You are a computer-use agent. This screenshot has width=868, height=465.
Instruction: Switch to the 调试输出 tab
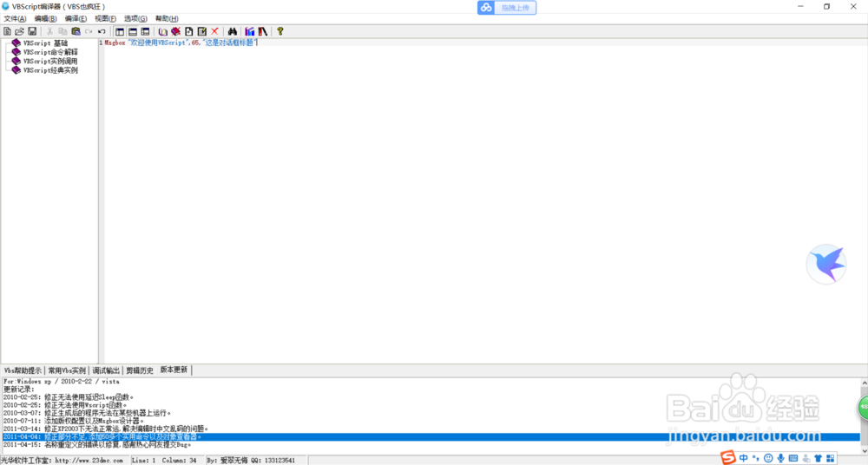click(106, 370)
